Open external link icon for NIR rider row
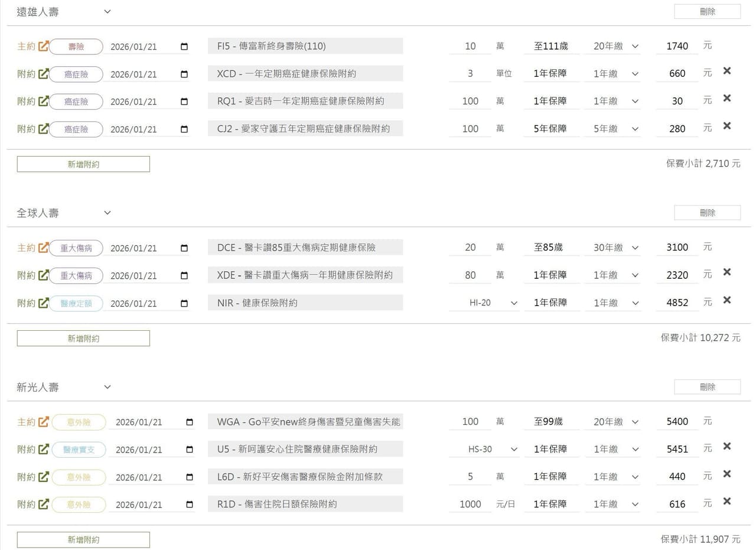Viewport: 756px width, 550px height. tap(43, 303)
